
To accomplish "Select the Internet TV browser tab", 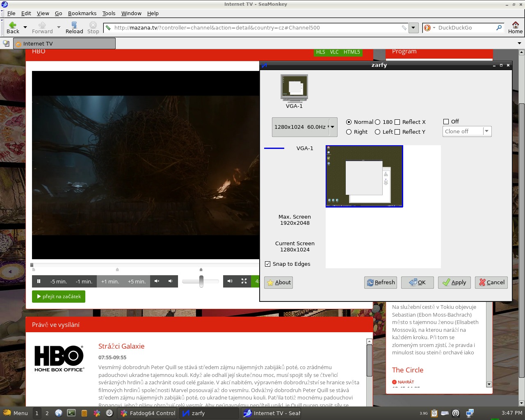I will click(x=64, y=43).
